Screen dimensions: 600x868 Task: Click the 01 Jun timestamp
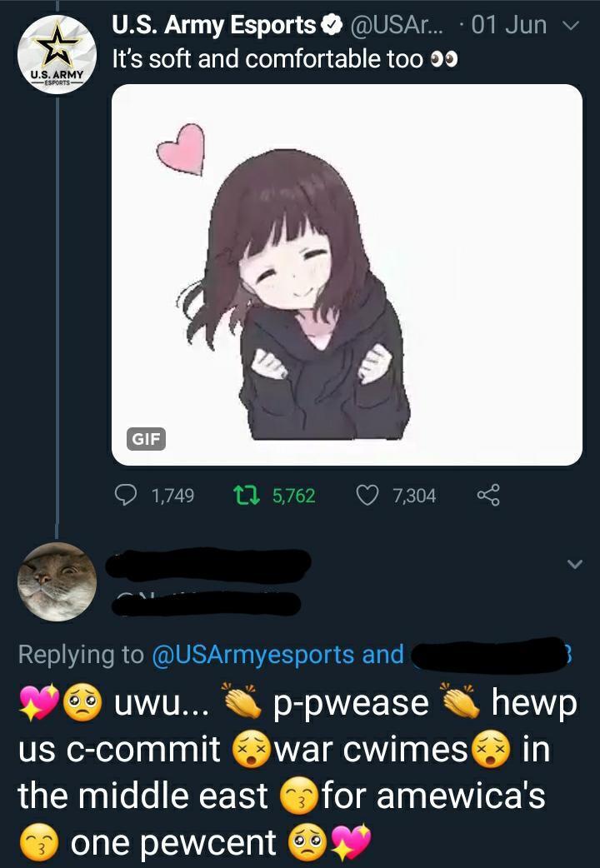pos(509,26)
